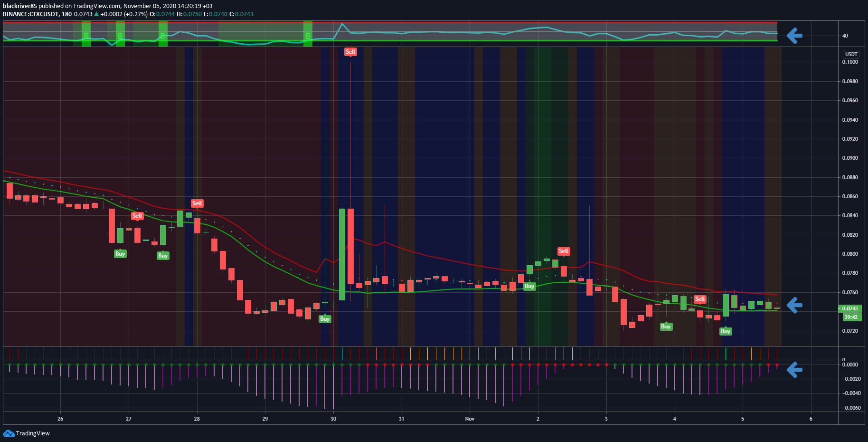Viewport: 868px width, 442px height.
Task: Click the open value O:0.0744
Action: 162,14
